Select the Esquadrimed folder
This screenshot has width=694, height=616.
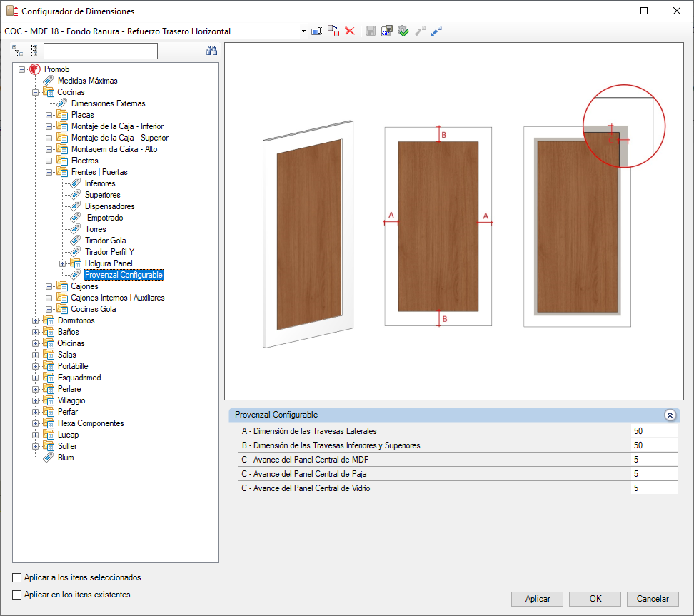click(79, 378)
